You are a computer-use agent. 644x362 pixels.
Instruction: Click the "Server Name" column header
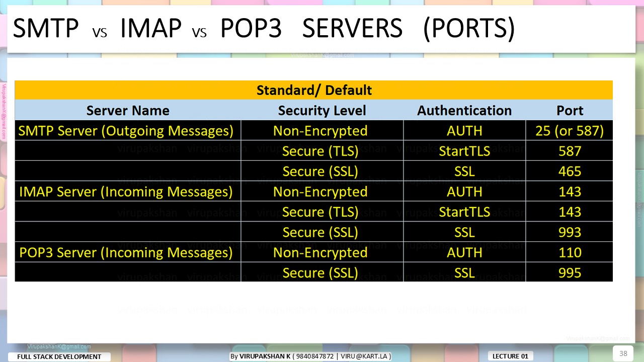click(x=128, y=110)
